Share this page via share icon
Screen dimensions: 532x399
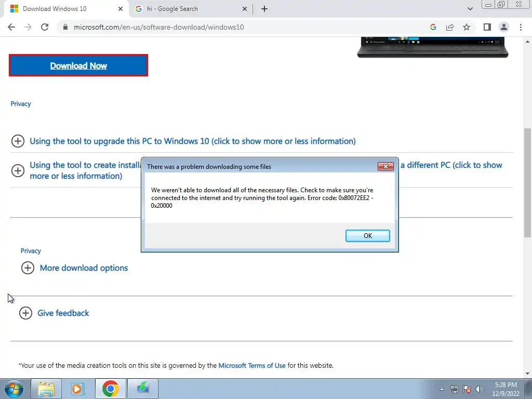click(x=450, y=27)
